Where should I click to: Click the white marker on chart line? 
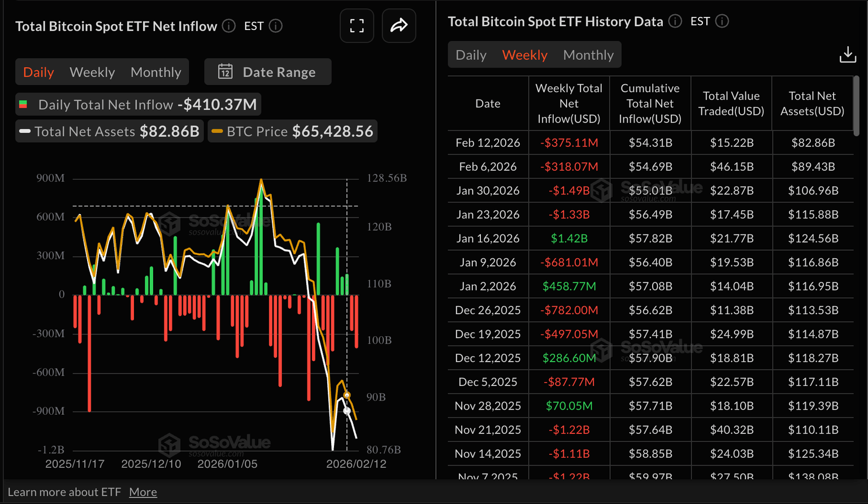[x=347, y=411]
